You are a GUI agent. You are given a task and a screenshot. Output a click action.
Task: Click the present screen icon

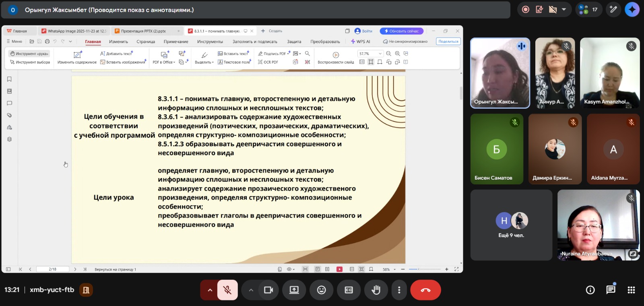tap(294, 290)
